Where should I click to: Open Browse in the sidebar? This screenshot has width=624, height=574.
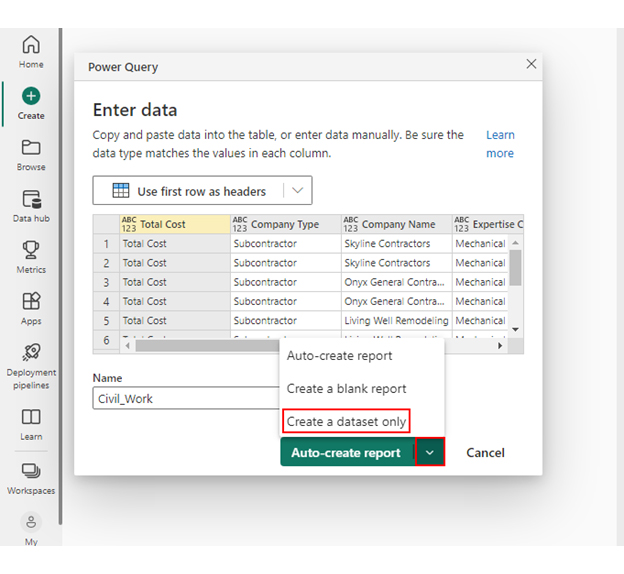(31, 155)
